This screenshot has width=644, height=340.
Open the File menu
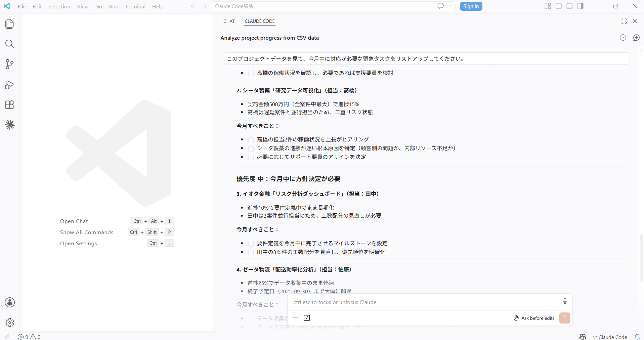22,6
